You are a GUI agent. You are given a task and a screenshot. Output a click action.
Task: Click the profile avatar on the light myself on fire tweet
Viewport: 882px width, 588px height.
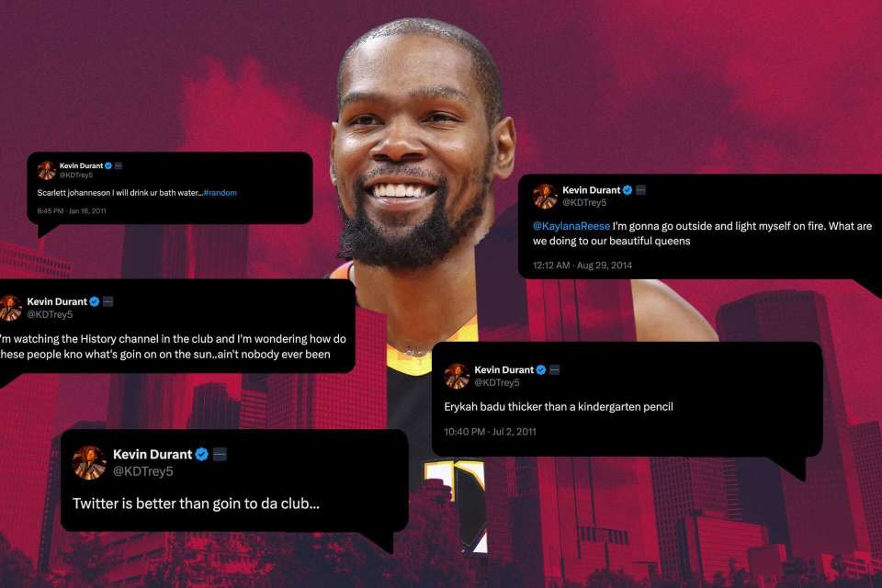(x=545, y=196)
